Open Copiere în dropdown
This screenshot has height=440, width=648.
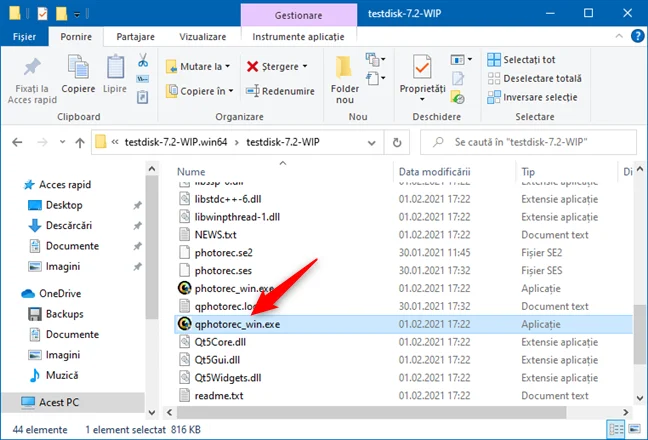point(200,91)
